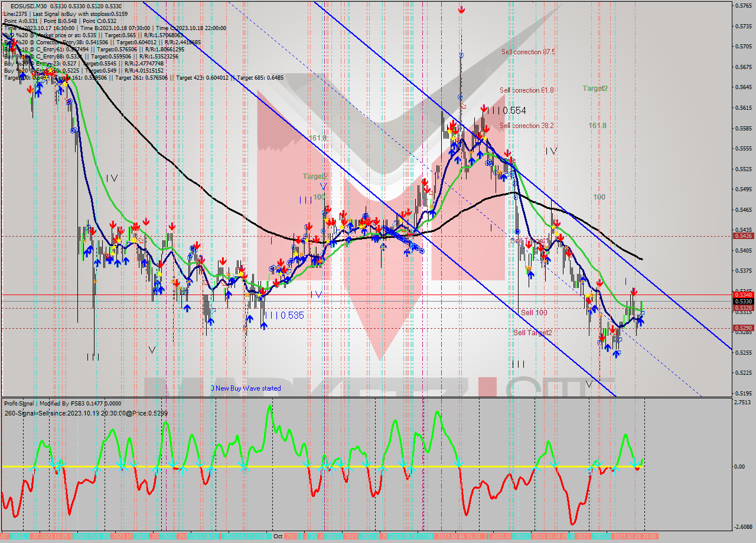The height and width of the screenshot is (543, 756).
Task: Click the 'Oct' label on time axis
Action: click(278, 537)
